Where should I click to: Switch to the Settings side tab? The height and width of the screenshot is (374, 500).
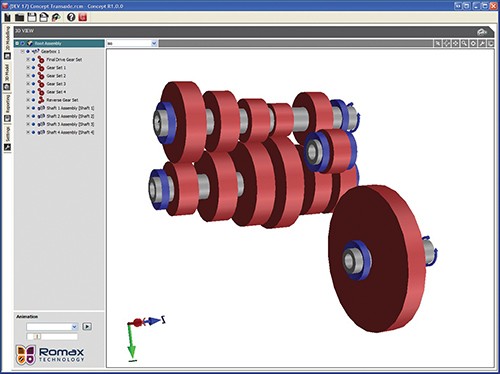click(7, 138)
